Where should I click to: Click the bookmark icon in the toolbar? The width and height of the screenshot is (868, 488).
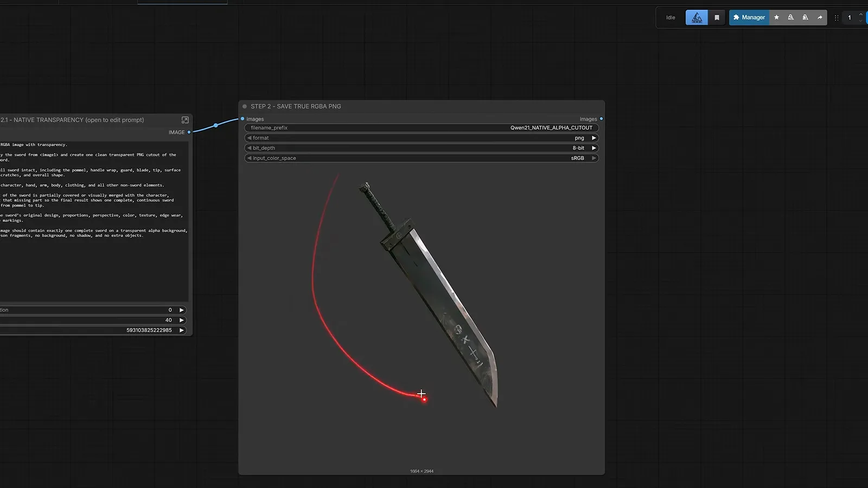tap(717, 17)
